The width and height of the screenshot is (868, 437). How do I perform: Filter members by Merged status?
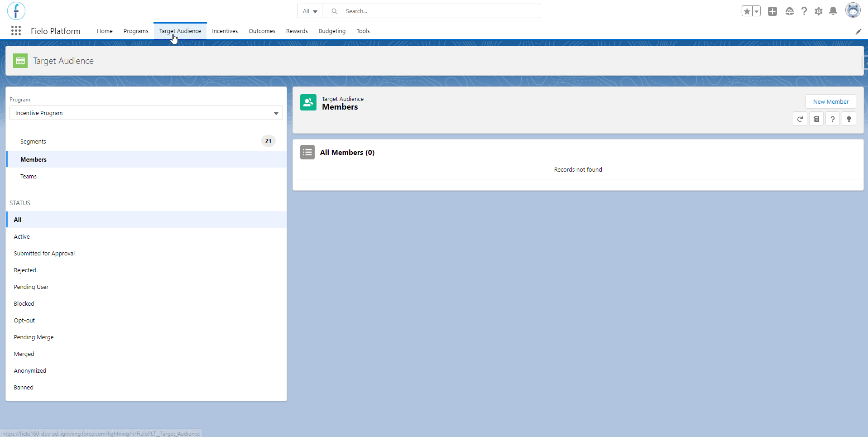tap(146, 354)
